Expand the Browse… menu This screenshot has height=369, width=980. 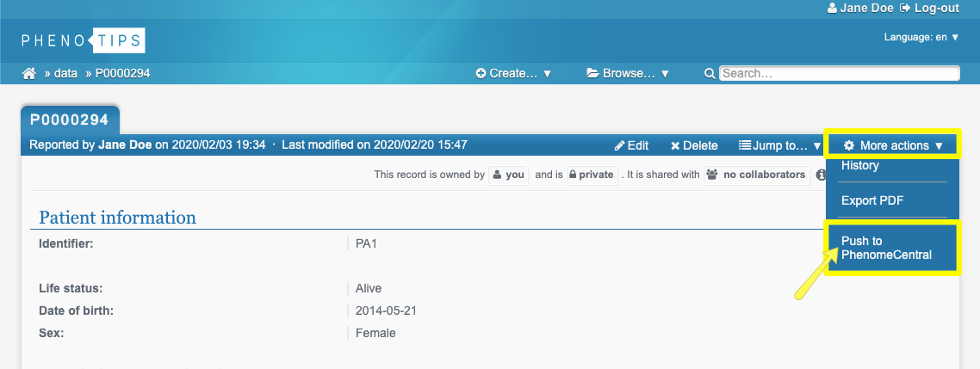pos(628,74)
